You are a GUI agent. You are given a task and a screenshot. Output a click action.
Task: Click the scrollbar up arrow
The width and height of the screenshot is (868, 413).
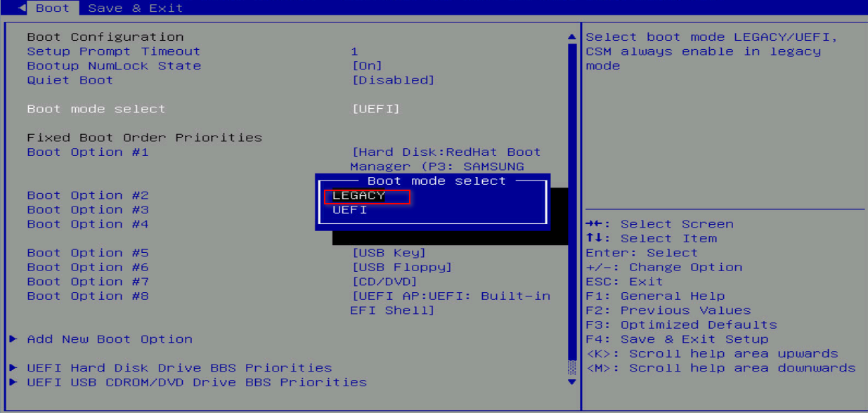571,37
